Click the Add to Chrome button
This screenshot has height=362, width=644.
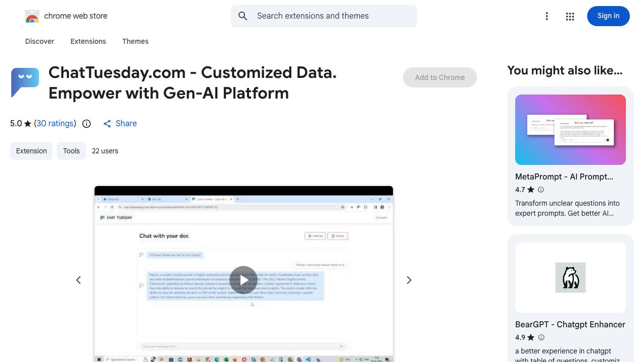pos(440,77)
